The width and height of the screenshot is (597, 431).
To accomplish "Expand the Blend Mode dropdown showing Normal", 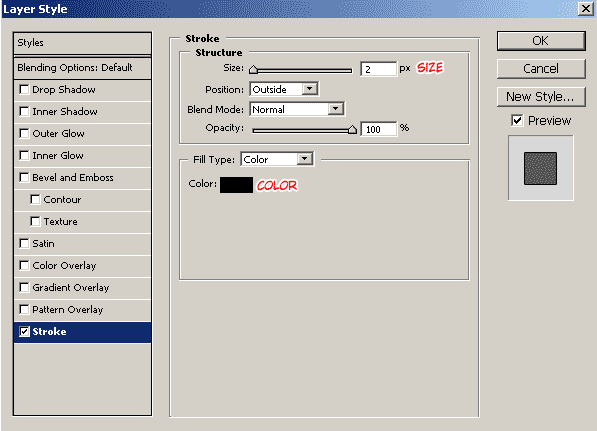I will pos(297,109).
